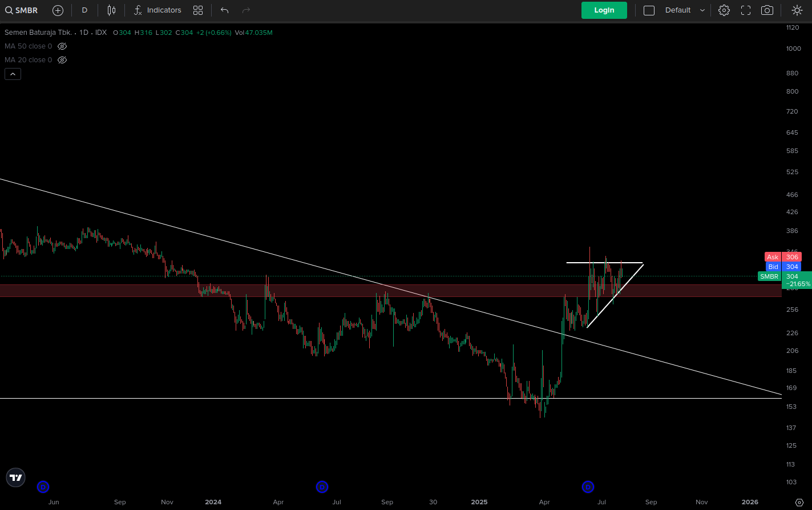Screen dimensions: 812x510
Task: Show the MA 50 indicator via eye icon
Action: click(63, 46)
